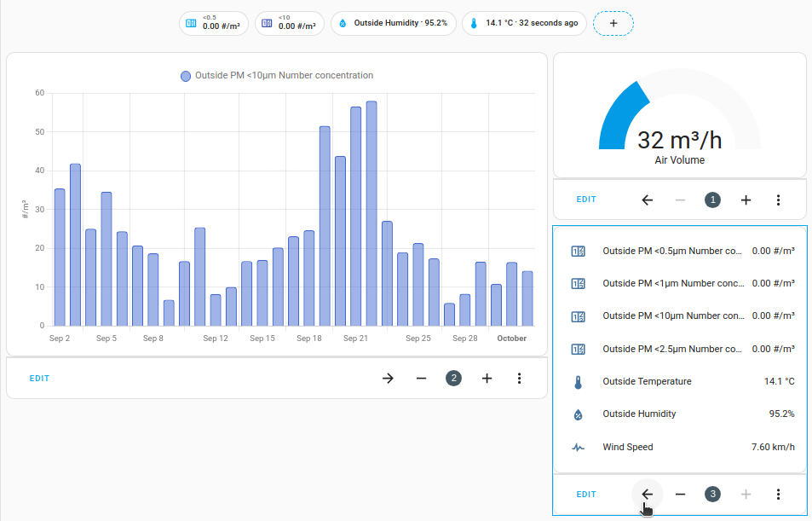Move the entities card left with arrow
Image resolution: width=812 pixels, height=521 pixels.
click(647, 494)
